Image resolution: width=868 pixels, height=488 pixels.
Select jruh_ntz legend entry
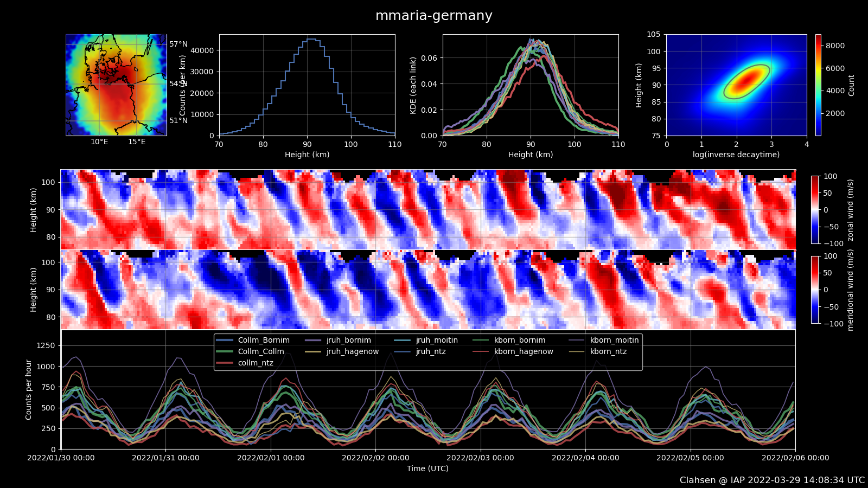pyautogui.click(x=420, y=352)
